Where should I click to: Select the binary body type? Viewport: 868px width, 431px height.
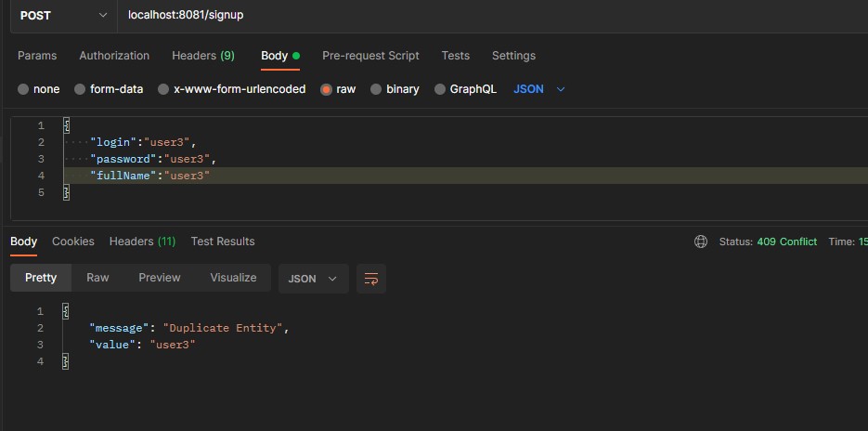(x=395, y=89)
